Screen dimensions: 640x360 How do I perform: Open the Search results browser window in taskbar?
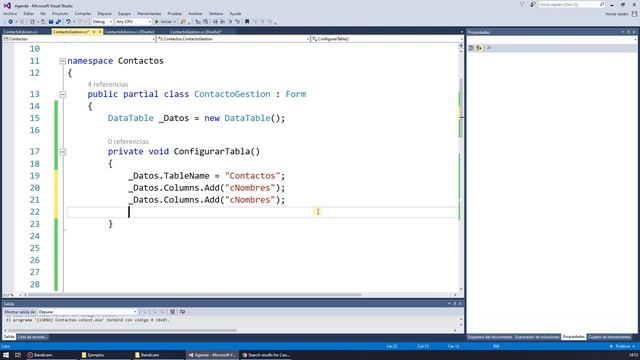click(x=266, y=355)
